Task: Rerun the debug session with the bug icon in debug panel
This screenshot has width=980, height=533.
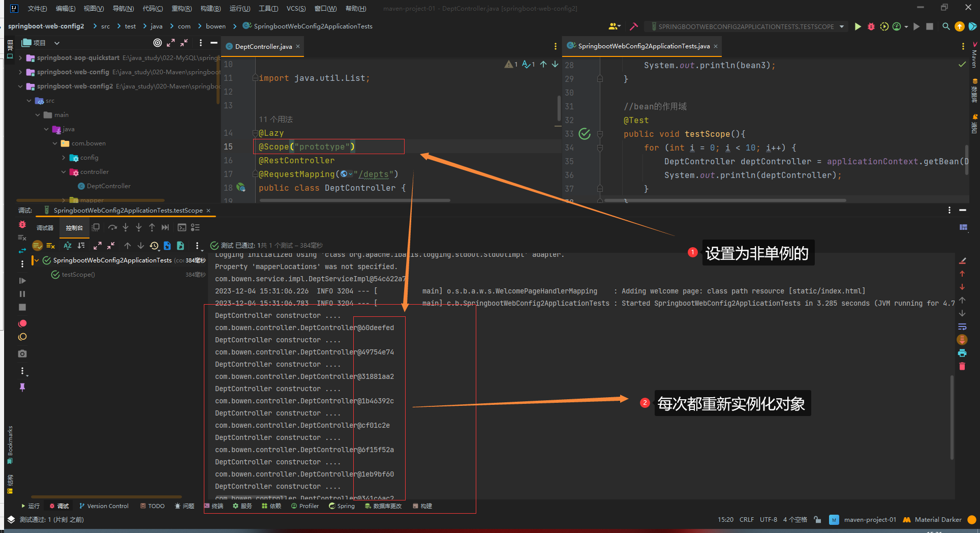Action: pos(22,224)
